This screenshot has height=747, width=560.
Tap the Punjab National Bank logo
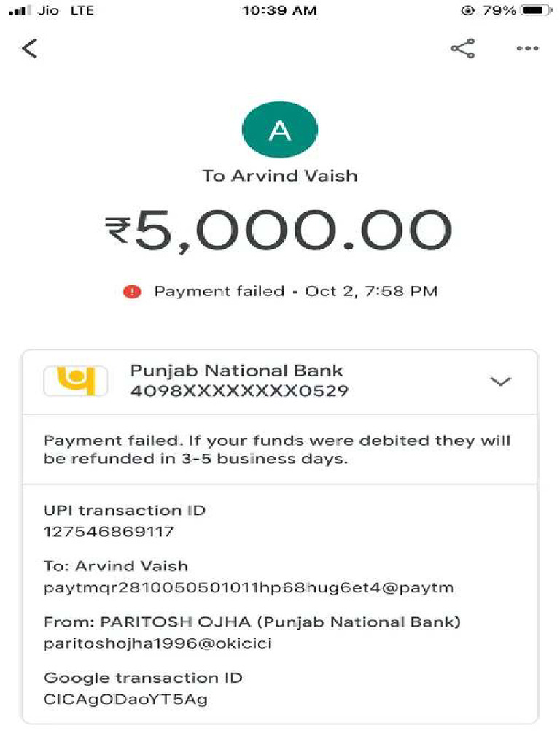pyautogui.click(x=76, y=381)
